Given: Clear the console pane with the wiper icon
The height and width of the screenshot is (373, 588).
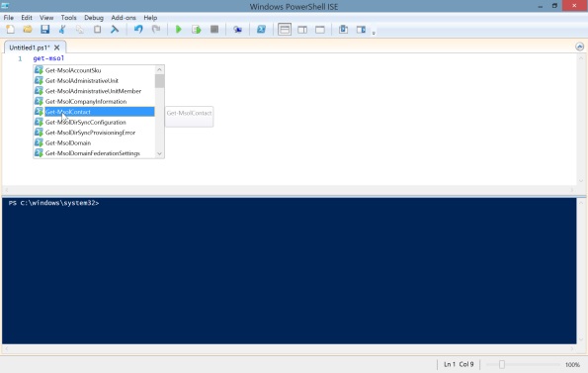Looking at the screenshot, I should click(x=115, y=30).
